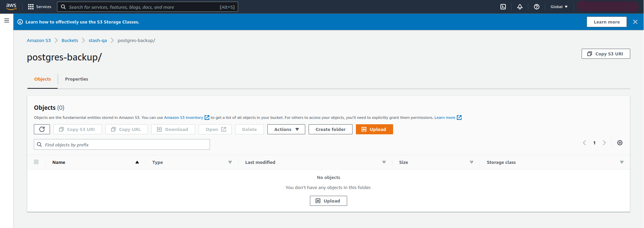
Task: Copy S3 URI using the header button
Action: [606, 54]
